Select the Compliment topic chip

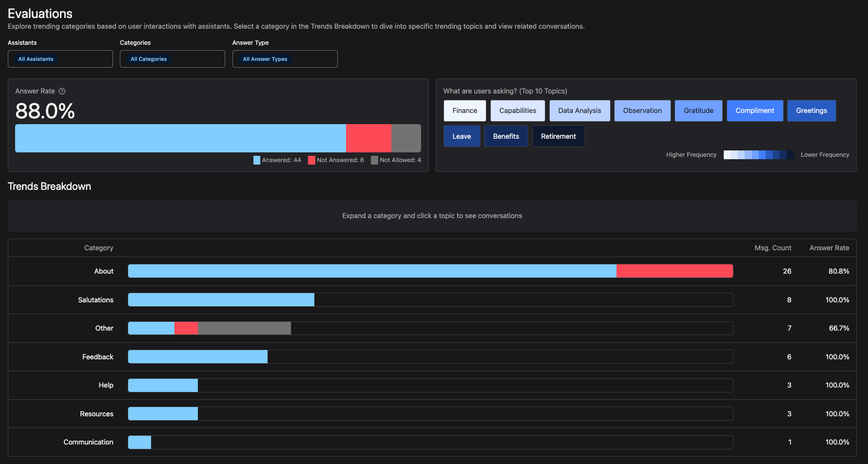[754, 111]
